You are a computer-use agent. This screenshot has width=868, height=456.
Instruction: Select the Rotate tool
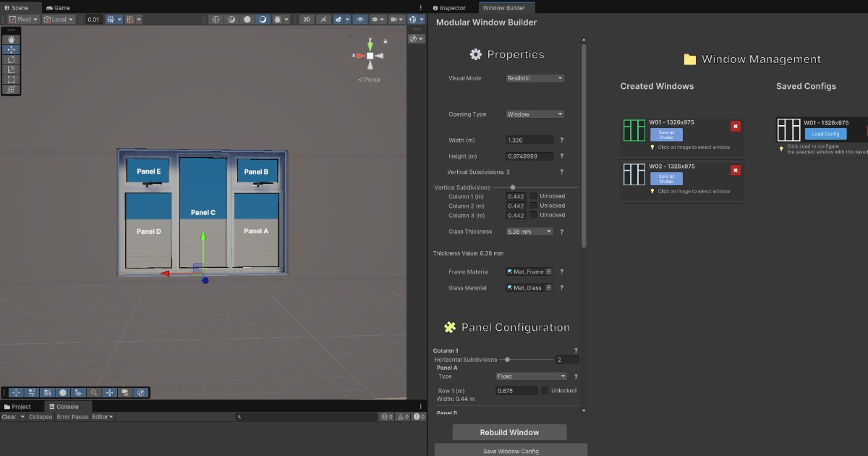tap(10, 59)
